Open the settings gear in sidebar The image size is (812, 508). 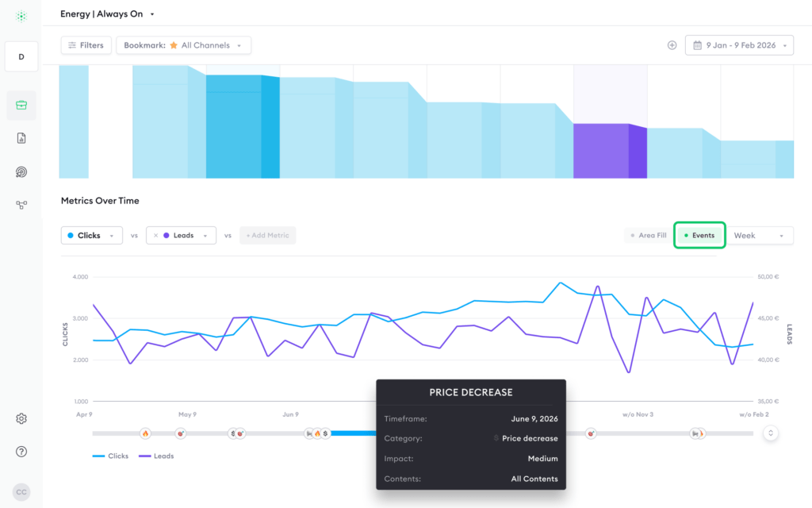[21, 418]
